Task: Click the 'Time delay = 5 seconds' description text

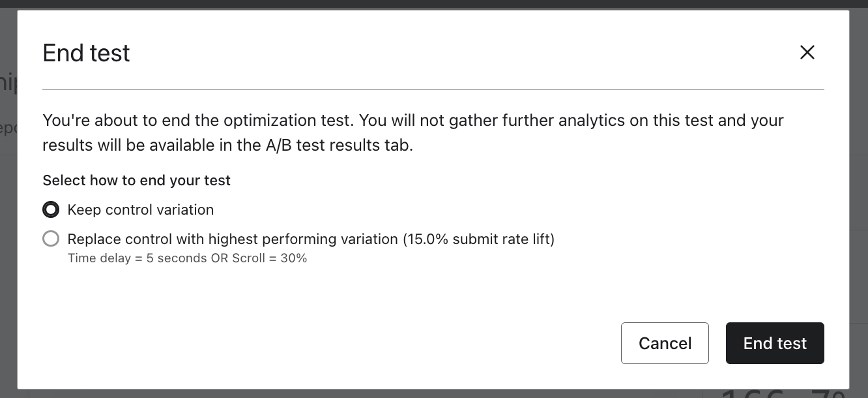Action: [x=188, y=258]
